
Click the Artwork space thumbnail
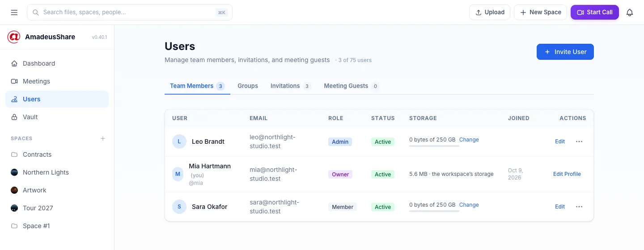(14, 190)
